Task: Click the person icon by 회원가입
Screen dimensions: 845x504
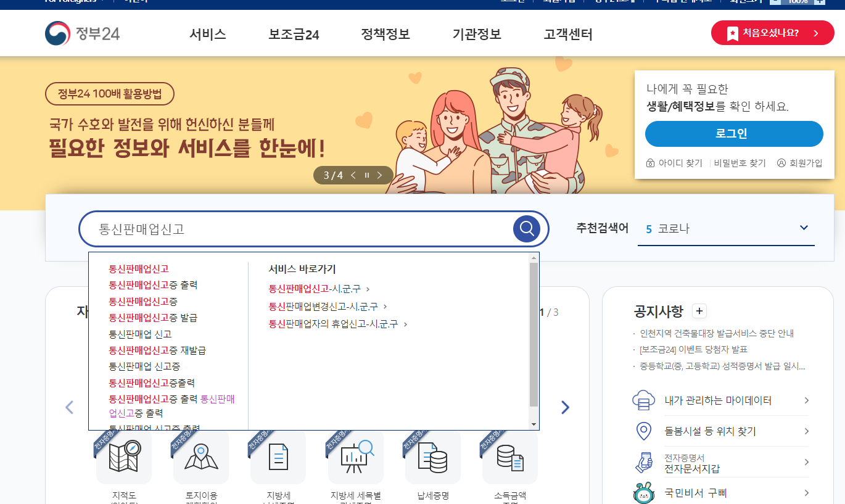Action: click(781, 163)
